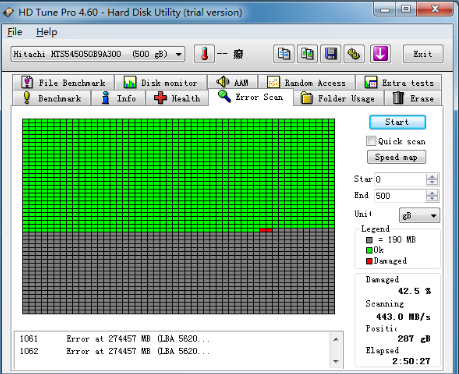Click the Speed map button
Screen dimensions: 459x374
coord(396,157)
